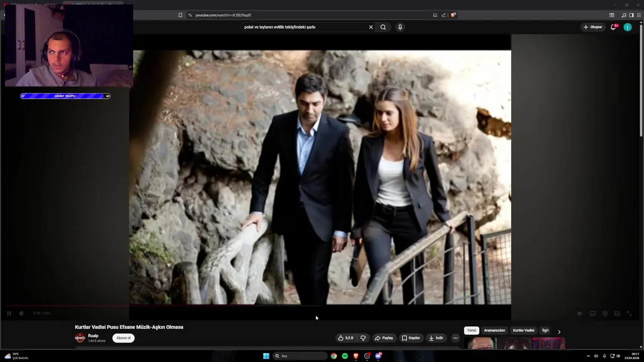Open the browser media control music icon

[x=624, y=15]
